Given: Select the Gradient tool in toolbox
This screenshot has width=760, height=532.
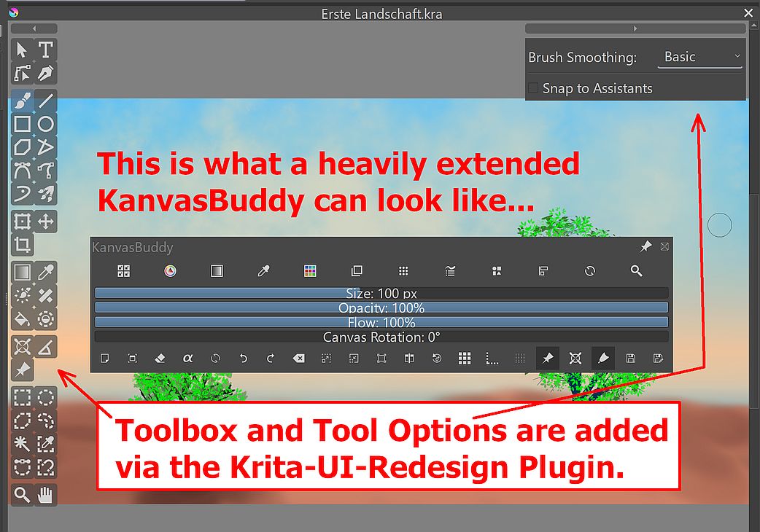Looking at the screenshot, I should tap(23, 273).
